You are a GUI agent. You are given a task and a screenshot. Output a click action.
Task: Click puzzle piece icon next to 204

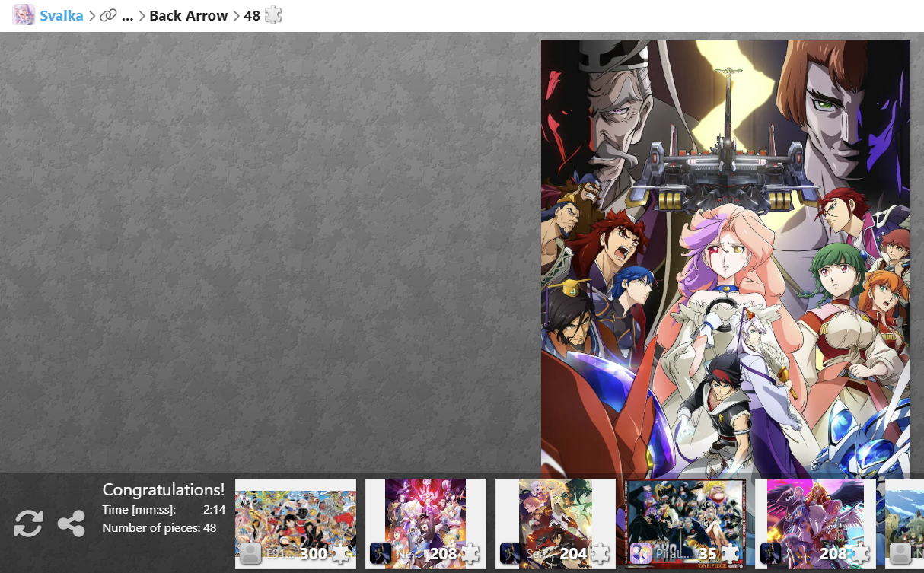pos(601,553)
